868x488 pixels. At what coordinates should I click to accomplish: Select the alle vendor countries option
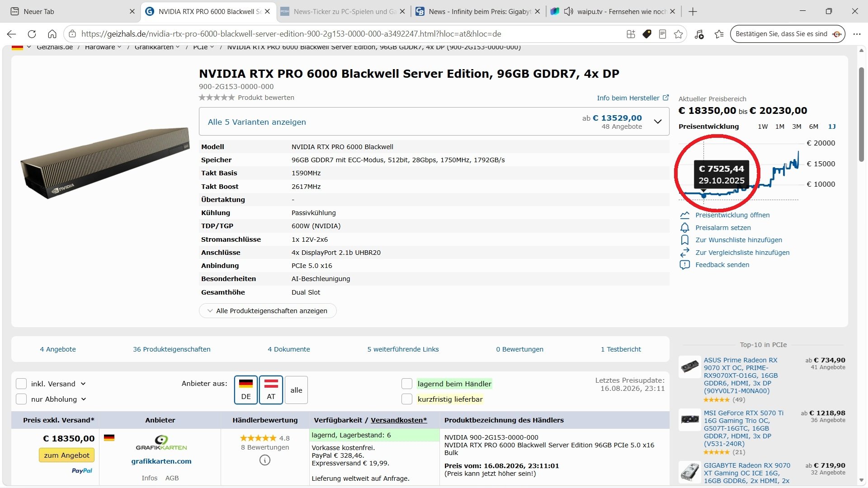(x=296, y=390)
